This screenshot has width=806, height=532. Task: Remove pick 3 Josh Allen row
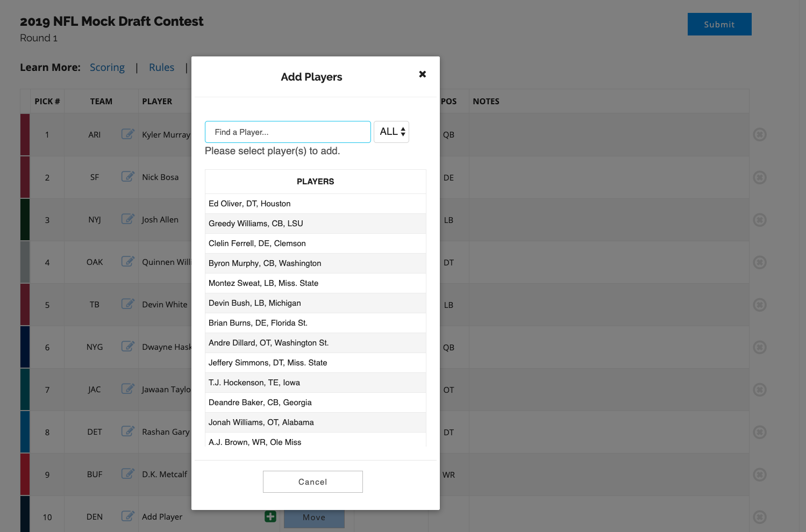pos(760,220)
